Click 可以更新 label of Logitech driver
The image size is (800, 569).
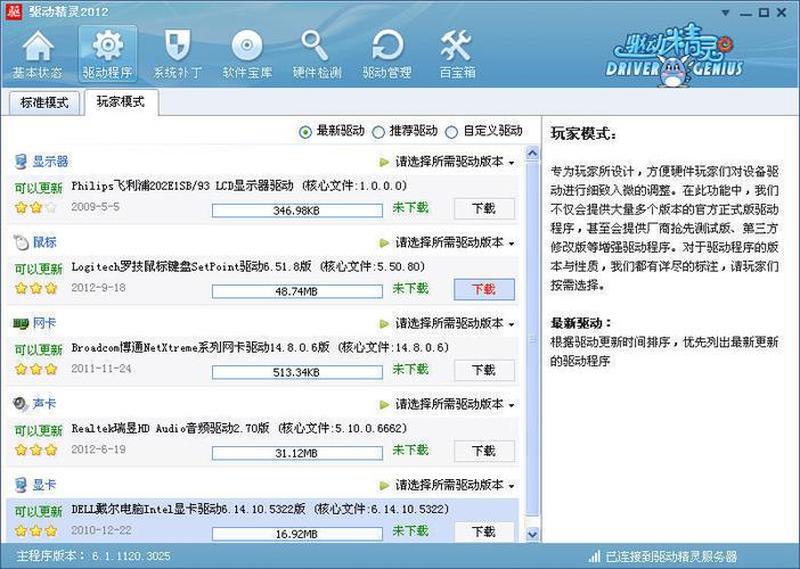[38, 269]
